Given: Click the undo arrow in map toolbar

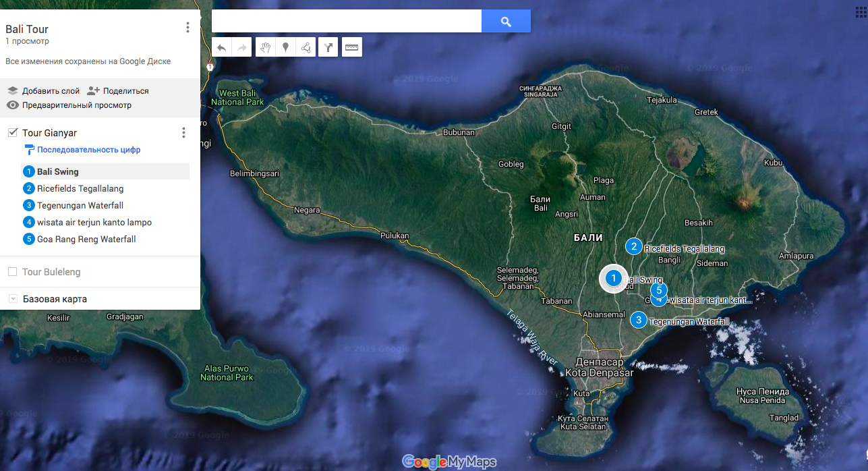Looking at the screenshot, I should (222, 47).
